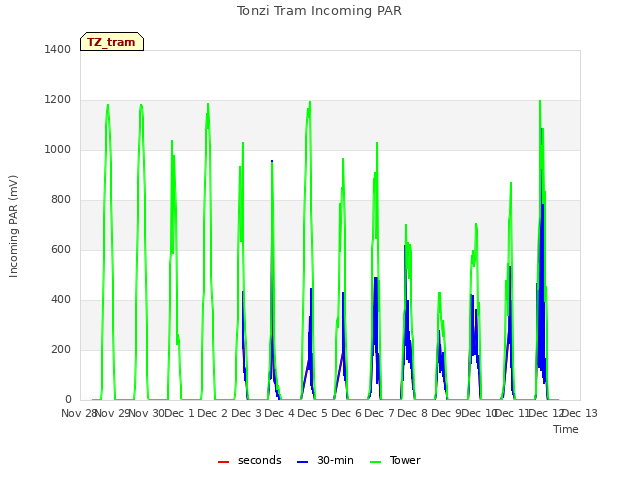Select the chart title 'Tonzi Tram Incoming PAR'
Viewport: 640px width, 480px height.
(x=319, y=11)
